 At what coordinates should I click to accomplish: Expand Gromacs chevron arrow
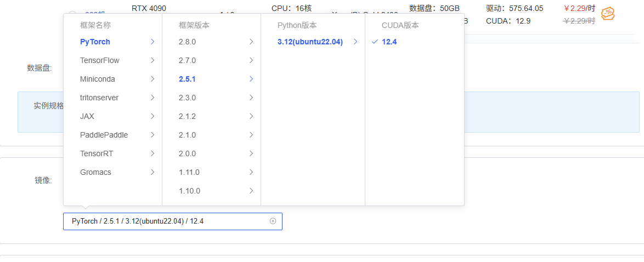(152, 172)
